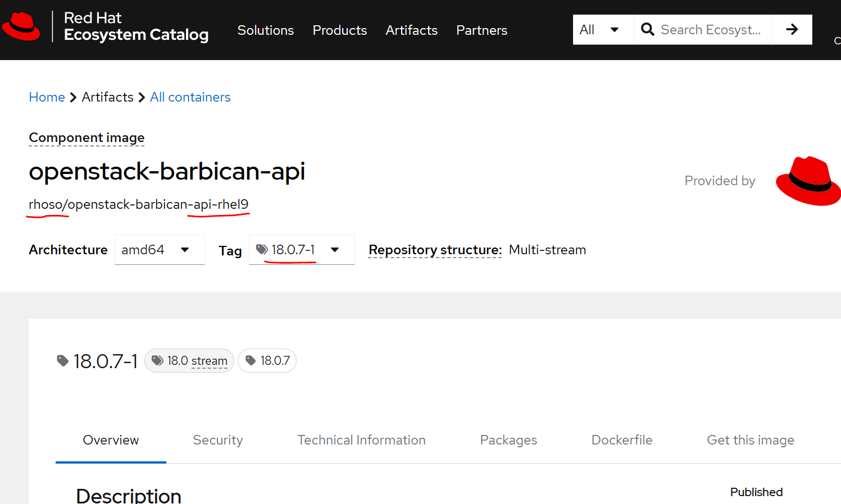Switch to the Get this image tab
Image resolution: width=841 pixels, height=504 pixels.
[750, 440]
